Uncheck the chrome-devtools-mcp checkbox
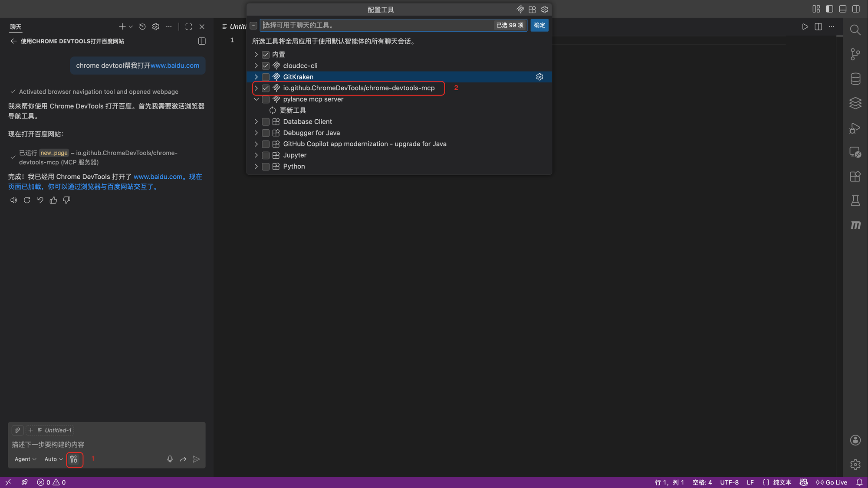 (x=266, y=88)
